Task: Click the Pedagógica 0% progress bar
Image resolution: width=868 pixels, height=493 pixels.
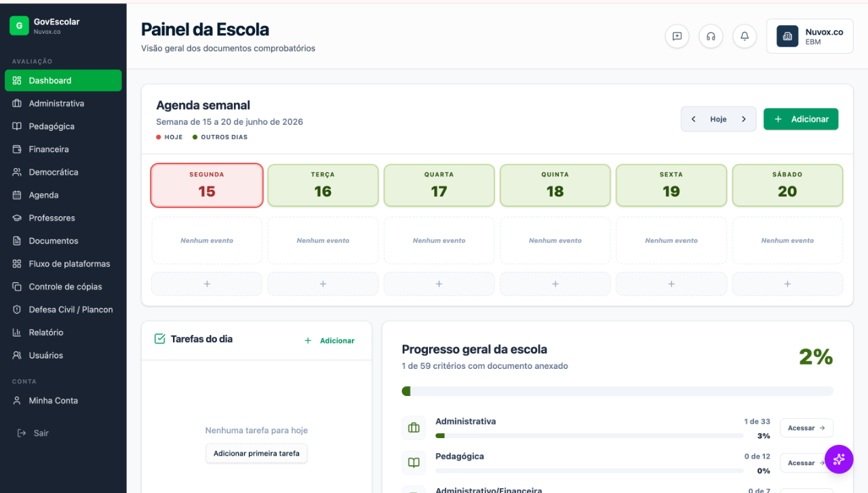Action: pos(589,471)
